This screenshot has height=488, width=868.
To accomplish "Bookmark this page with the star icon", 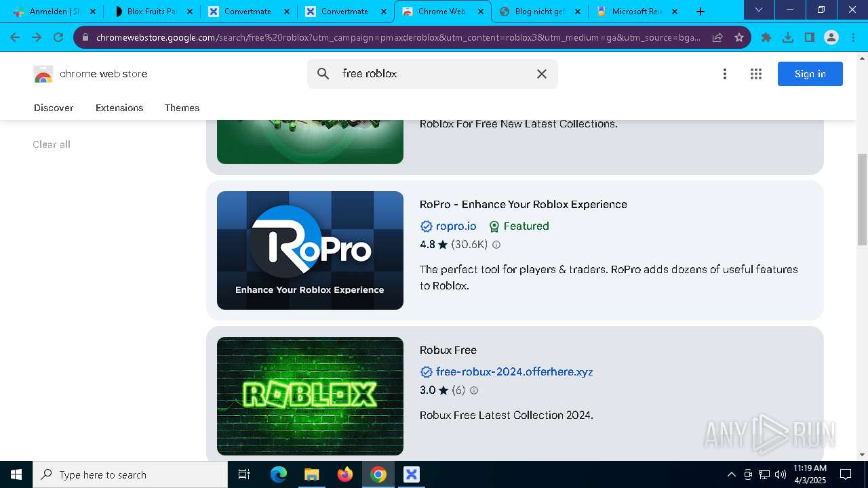I will [739, 37].
